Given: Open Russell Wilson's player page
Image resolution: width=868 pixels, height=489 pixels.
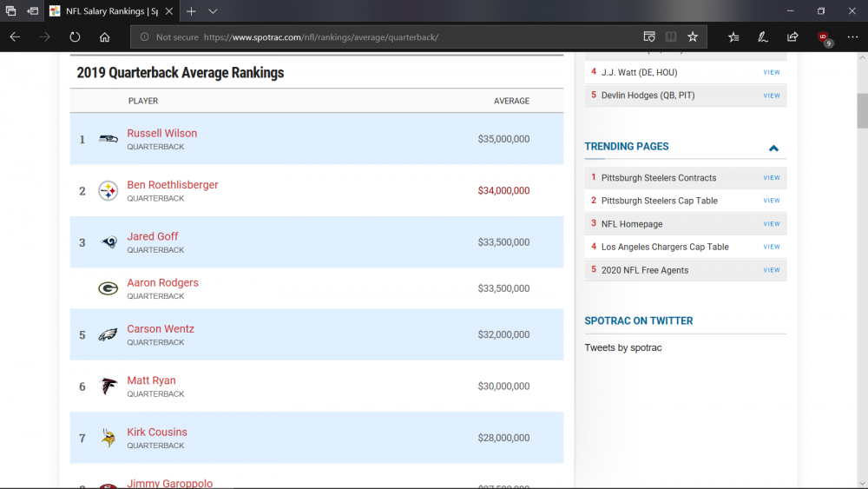Looking at the screenshot, I should pyautogui.click(x=161, y=133).
